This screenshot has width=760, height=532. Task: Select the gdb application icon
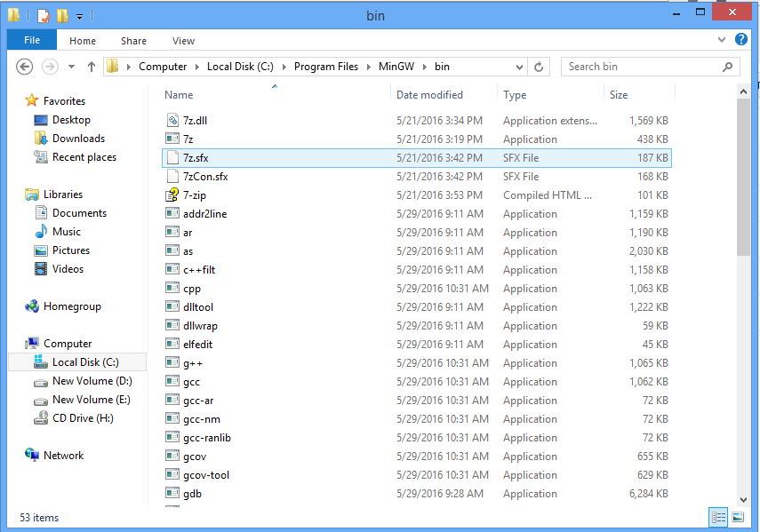(172, 494)
